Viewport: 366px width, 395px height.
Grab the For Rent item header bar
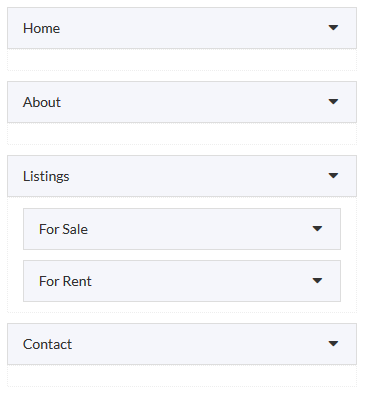182,281
